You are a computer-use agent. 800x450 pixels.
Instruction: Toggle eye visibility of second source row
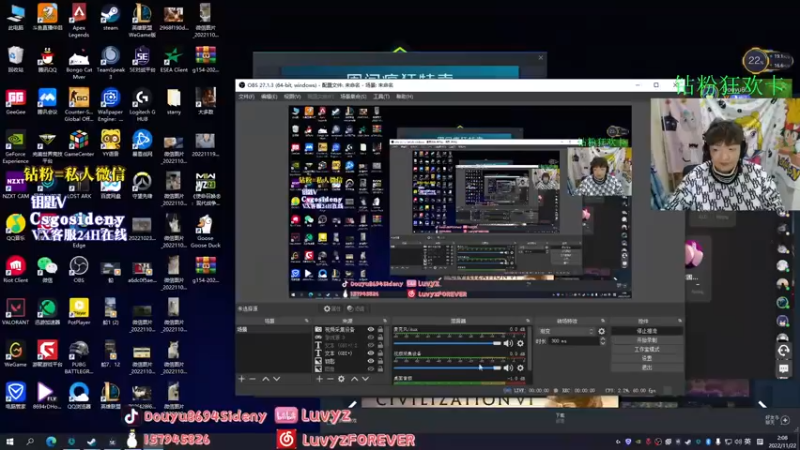(x=371, y=337)
